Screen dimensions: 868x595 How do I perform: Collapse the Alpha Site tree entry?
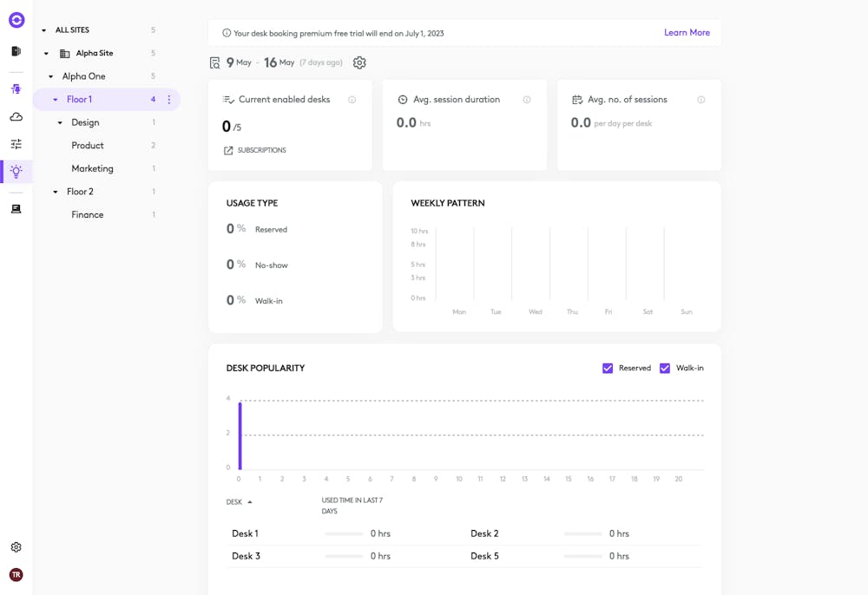click(46, 52)
